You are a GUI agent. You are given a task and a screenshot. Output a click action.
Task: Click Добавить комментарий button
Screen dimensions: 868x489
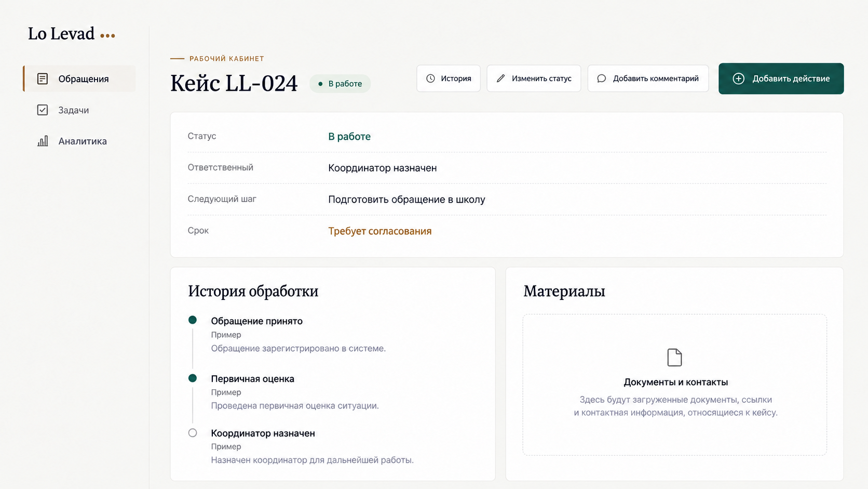tap(648, 78)
